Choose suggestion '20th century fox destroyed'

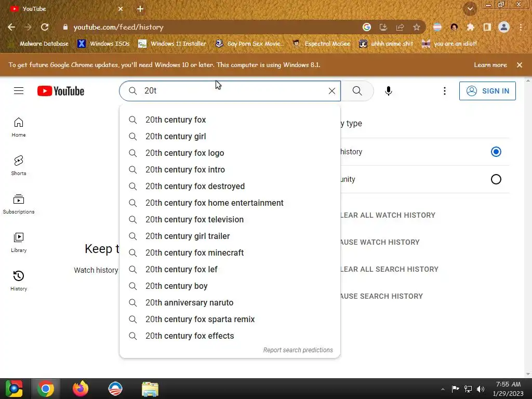point(230,187)
